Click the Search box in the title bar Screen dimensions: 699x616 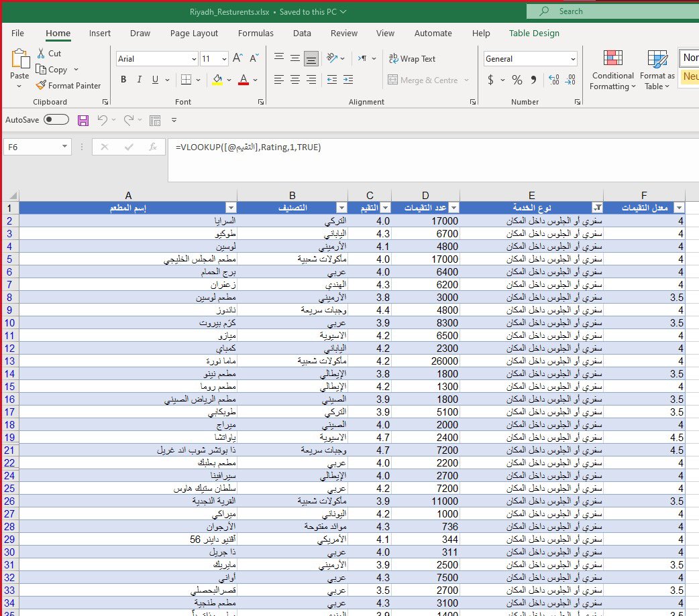point(612,11)
